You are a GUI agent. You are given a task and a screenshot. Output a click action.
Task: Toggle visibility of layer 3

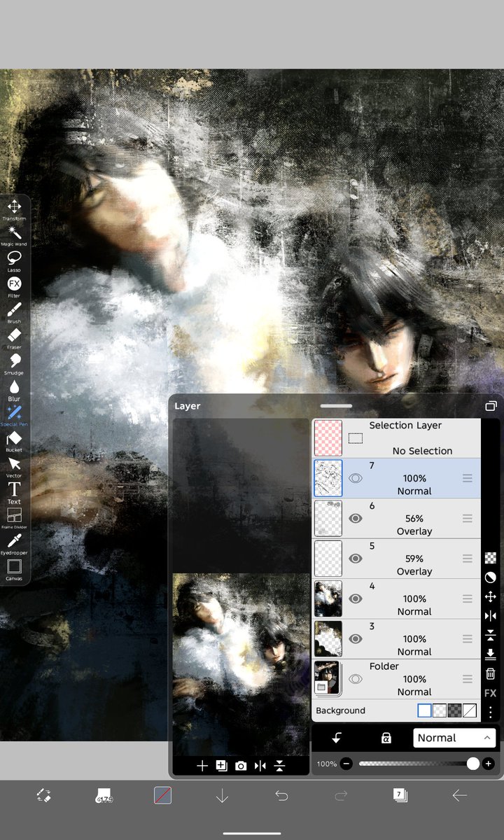[x=356, y=639]
